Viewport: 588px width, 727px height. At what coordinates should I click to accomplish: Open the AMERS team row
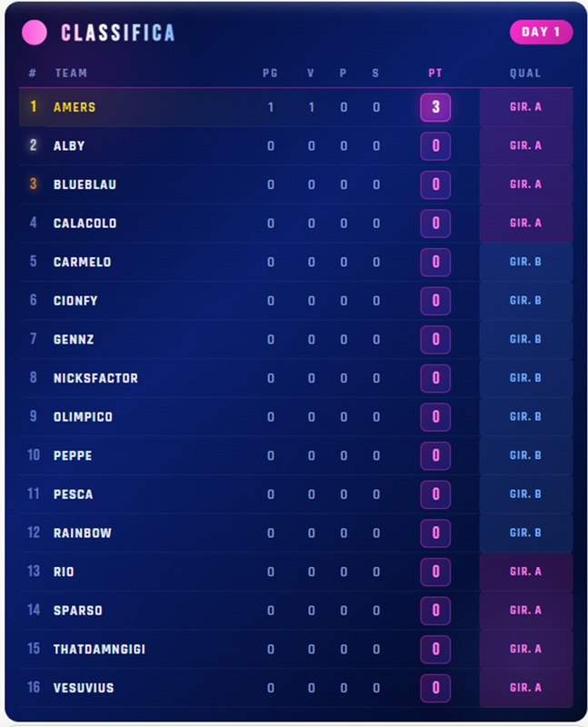296,107
